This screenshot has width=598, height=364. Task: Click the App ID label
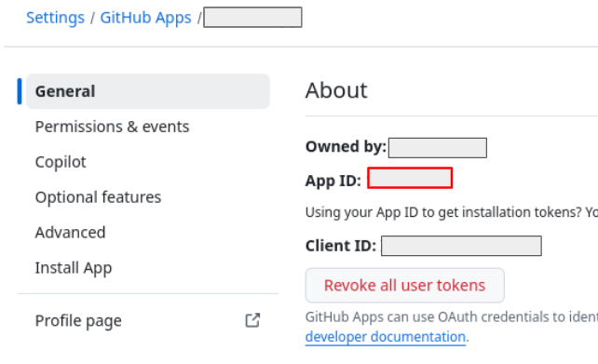[333, 181]
